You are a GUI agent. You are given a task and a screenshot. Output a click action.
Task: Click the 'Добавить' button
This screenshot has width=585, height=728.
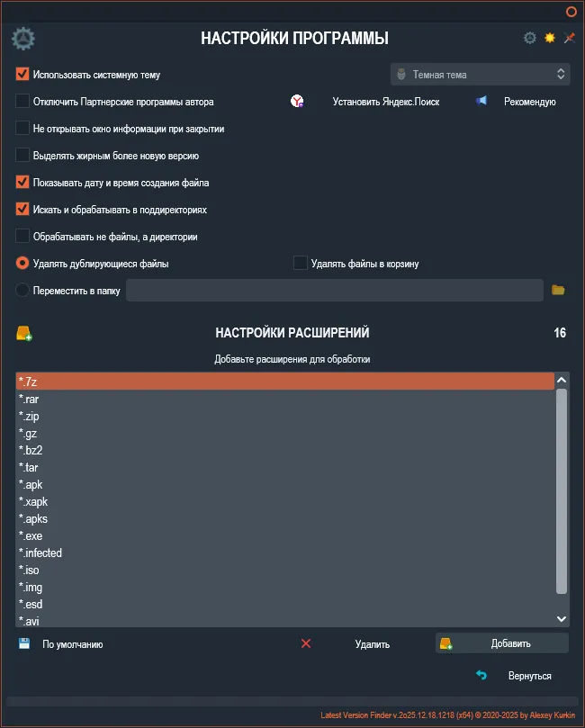point(502,643)
